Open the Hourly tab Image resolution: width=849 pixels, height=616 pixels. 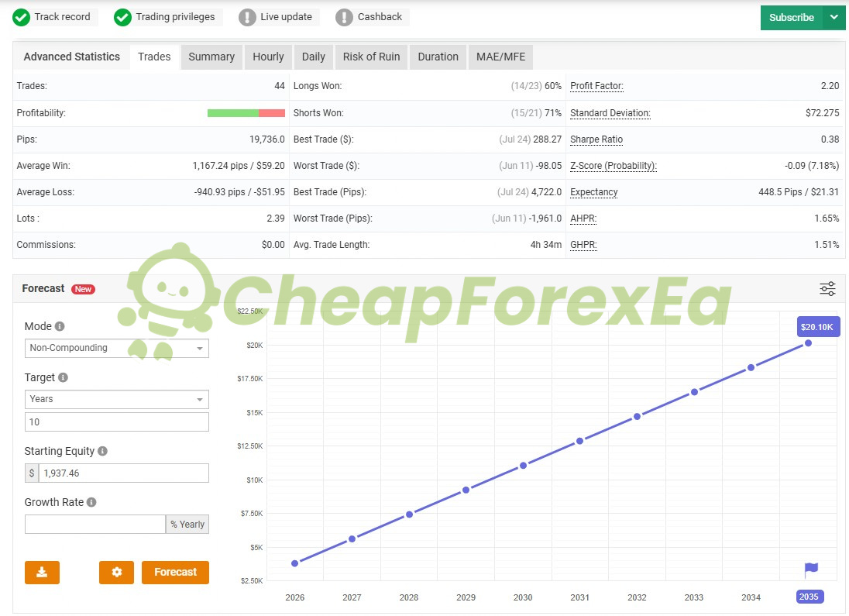(268, 57)
